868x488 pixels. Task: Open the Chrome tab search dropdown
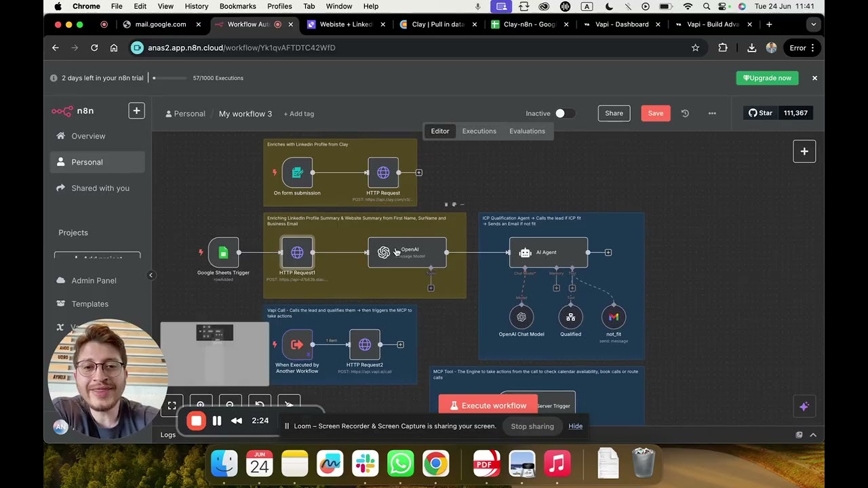tap(813, 24)
